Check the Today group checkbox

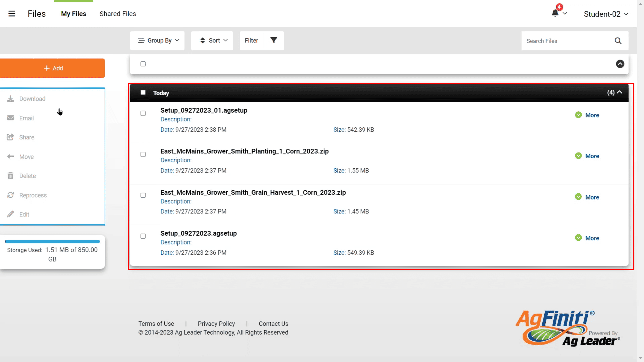coord(143,93)
